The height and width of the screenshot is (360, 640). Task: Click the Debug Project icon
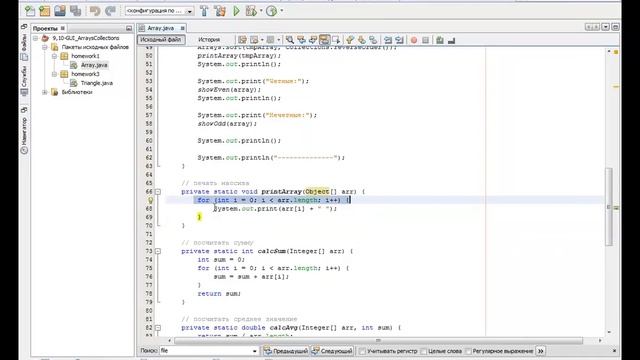(251, 11)
